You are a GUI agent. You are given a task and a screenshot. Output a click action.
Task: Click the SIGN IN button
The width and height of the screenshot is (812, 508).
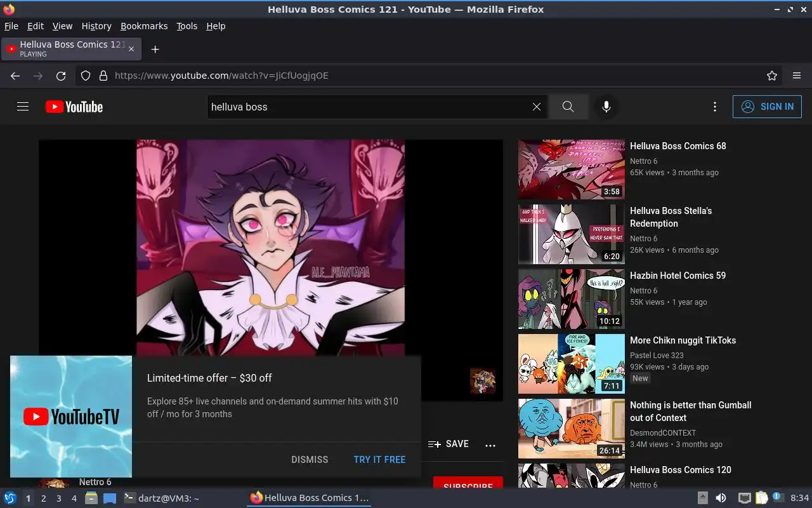767,107
